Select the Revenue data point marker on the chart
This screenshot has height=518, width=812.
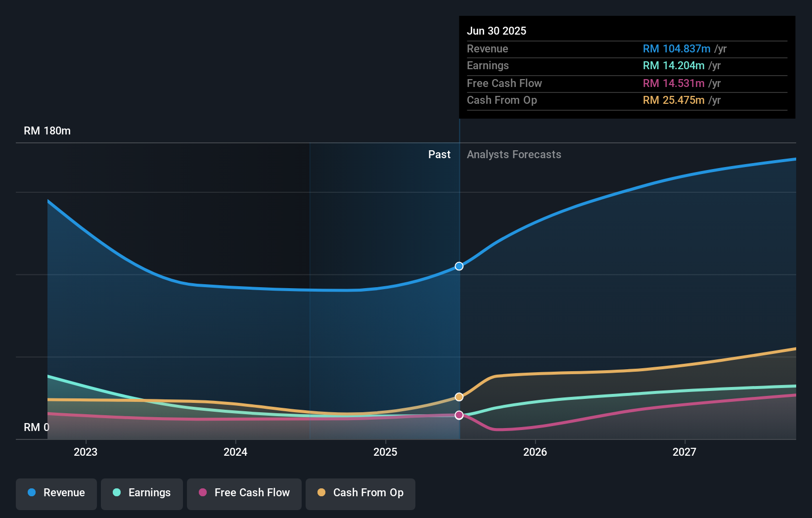pyautogui.click(x=459, y=266)
